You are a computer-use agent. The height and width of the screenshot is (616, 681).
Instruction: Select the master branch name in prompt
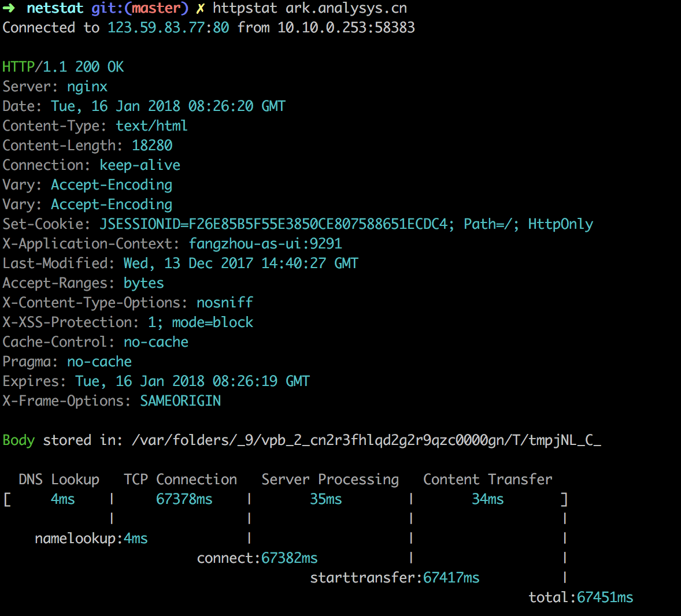[156, 9]
